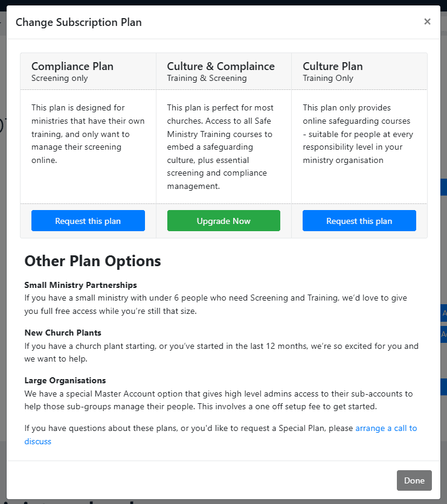Click the Training Only subtitle

[328, 78]
